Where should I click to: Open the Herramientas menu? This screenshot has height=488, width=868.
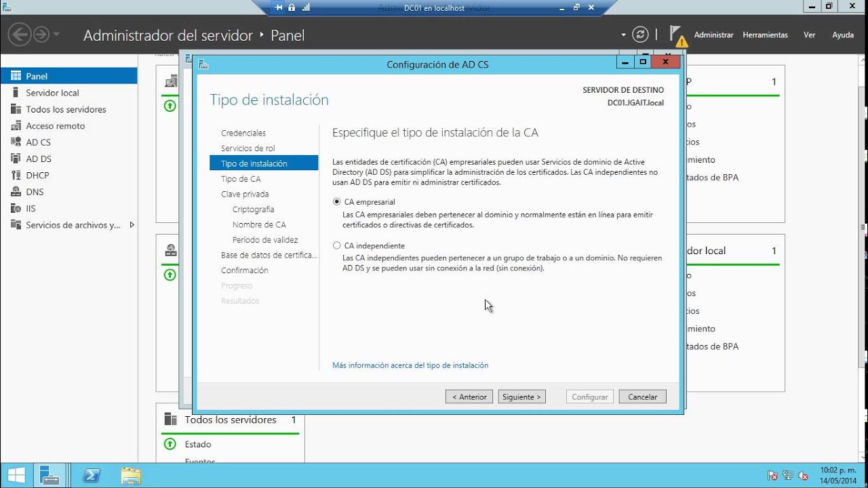(765, 35)
